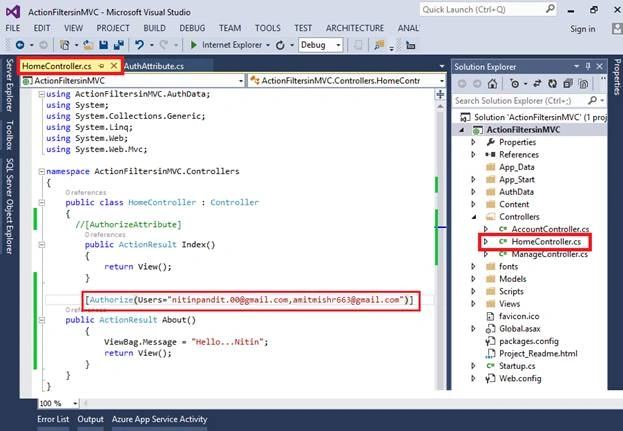The image size is (623, 431).
Task: Start debugging with green play icon
Action: [193, 45]
